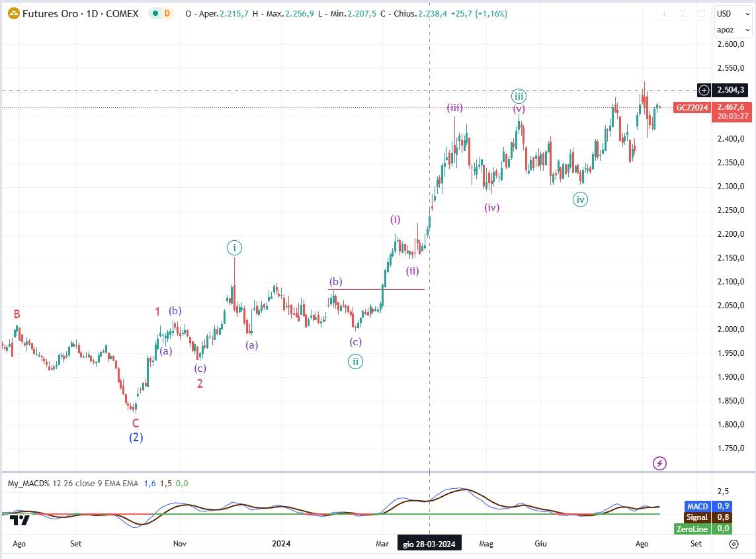This screenshot has width=756, height=559.
Task: Click the green ZeroLine 0,0 scale label
Action: [x=703, y=529]
